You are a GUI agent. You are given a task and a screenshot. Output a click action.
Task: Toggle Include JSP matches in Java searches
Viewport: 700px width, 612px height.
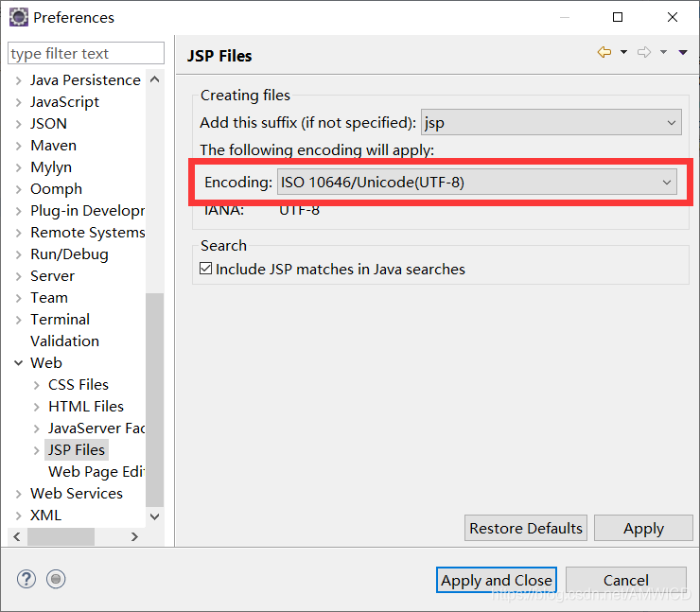tap(206, 269)
